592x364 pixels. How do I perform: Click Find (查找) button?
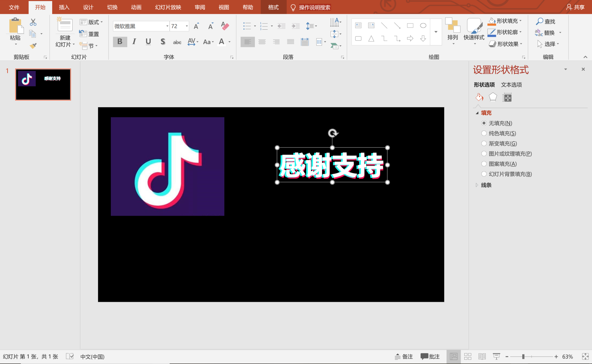546,21
